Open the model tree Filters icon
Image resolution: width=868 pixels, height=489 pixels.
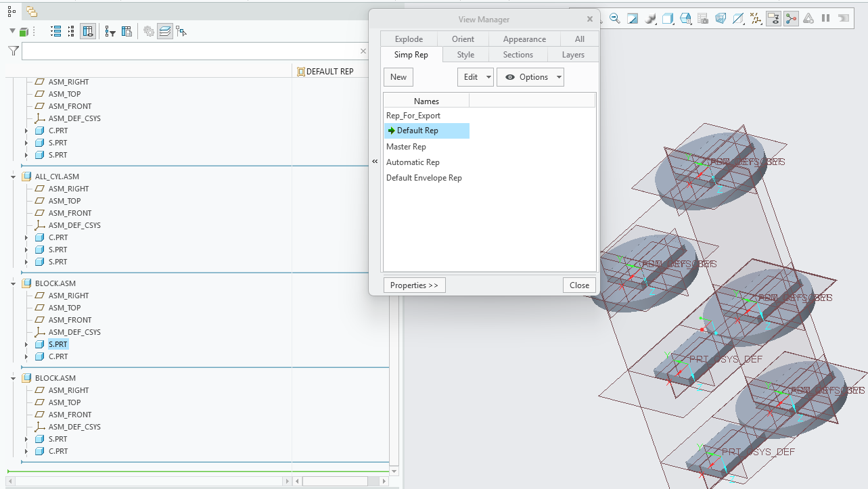tap(112, 31)
